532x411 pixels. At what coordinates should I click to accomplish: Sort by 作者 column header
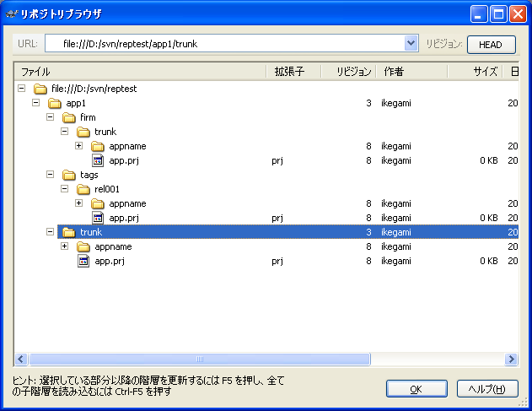[411, 72]
